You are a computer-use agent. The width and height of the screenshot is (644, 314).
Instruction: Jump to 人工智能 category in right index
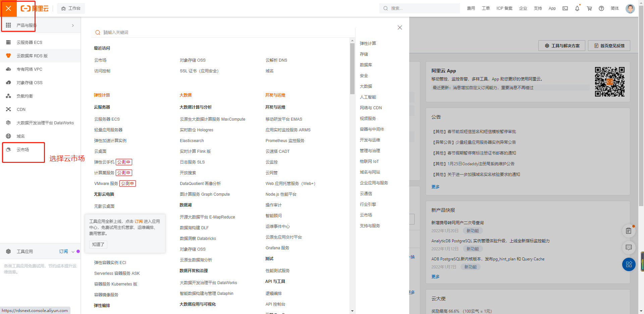368,97
